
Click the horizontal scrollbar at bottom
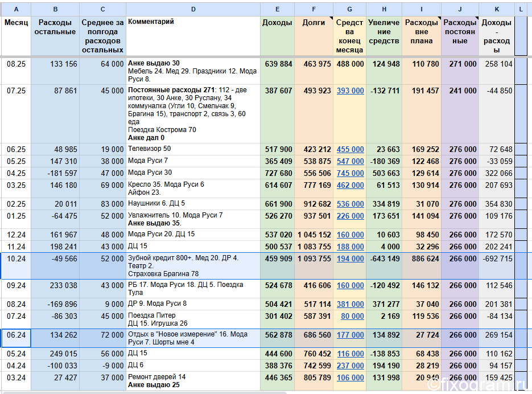[145, 392]
